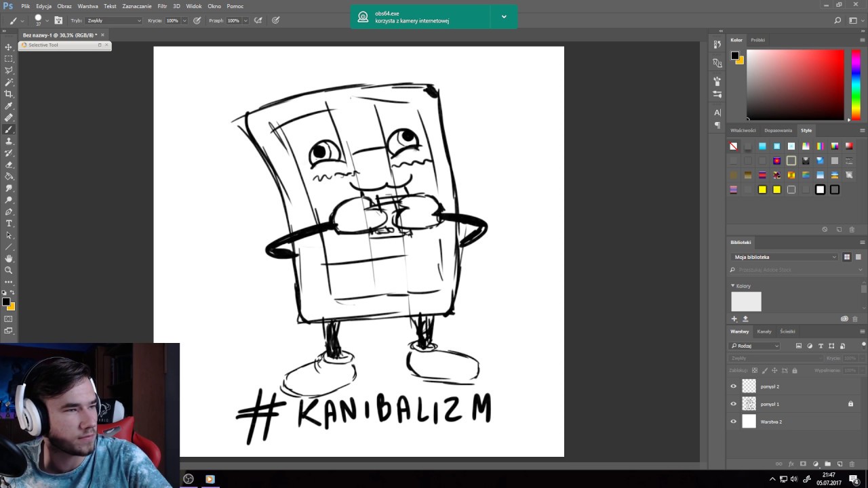Select the Paint Bucket tool
This screenshot has width=868, height=488.
pos(9,176)
